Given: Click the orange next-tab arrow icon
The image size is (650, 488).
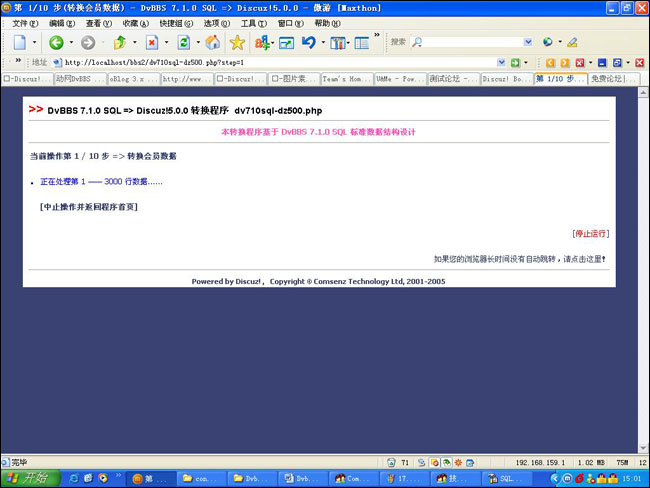Looking at the screenshot, I should click(x=565, y=63).
